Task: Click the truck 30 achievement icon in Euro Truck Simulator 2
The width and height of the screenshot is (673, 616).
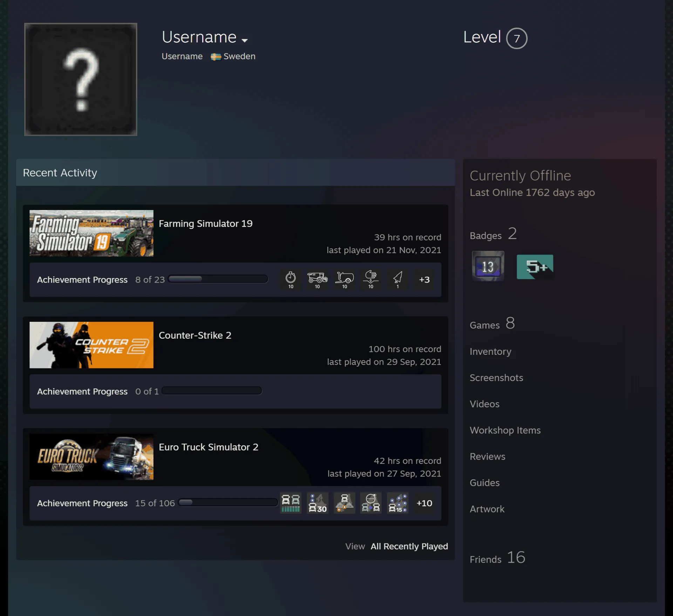Action: coord(317,503)
